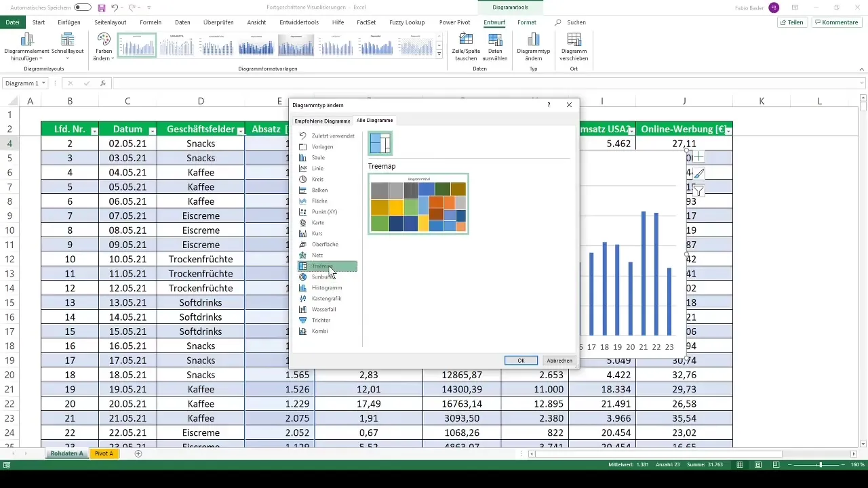
Task: Save the workbook via toolbar icon
Action: click(x=102, y=7)
